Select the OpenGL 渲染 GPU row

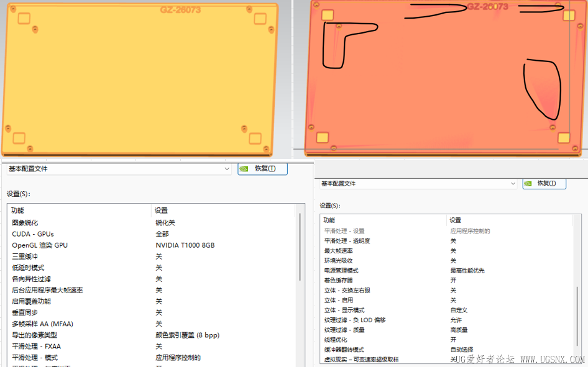(152, 245)
